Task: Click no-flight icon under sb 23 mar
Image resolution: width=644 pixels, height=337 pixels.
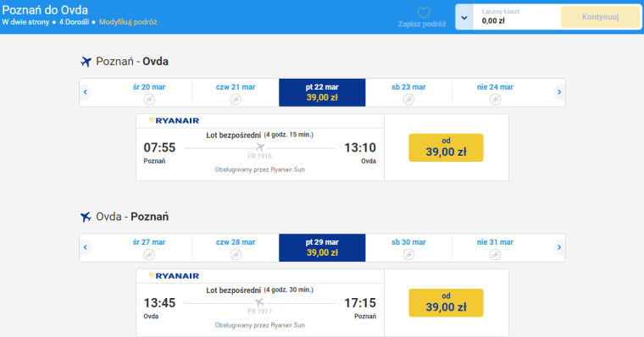Action: tap(408, 99)
